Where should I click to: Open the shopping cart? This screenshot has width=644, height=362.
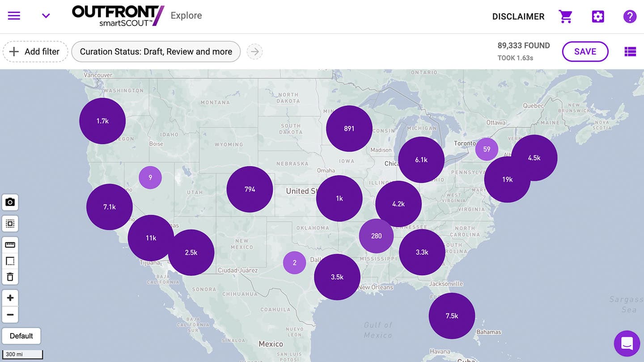coord(565,17)
